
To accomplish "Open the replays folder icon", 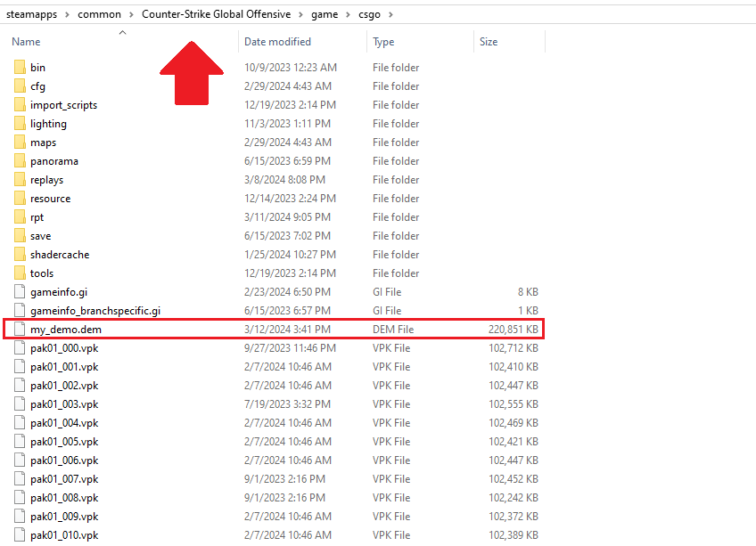I will tap(19, 179).
